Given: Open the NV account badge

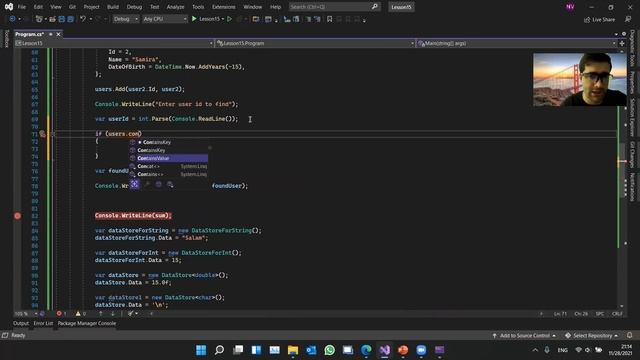Looking at the screenshot, I should [x=570, y=7].
